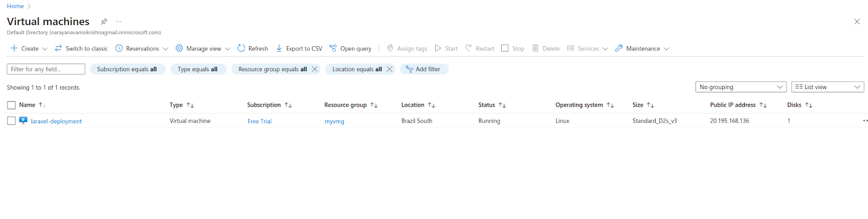The width and height of the screenshot is (868, 219).
Task: Click the Running status cell
Action: [x=489, y=121]
